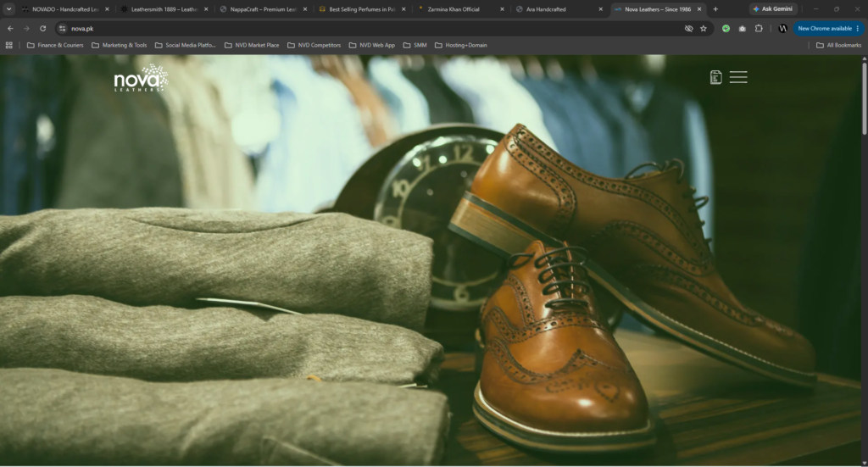
Task: Click the Nova Leathers logo
Action: pos(141,78)
